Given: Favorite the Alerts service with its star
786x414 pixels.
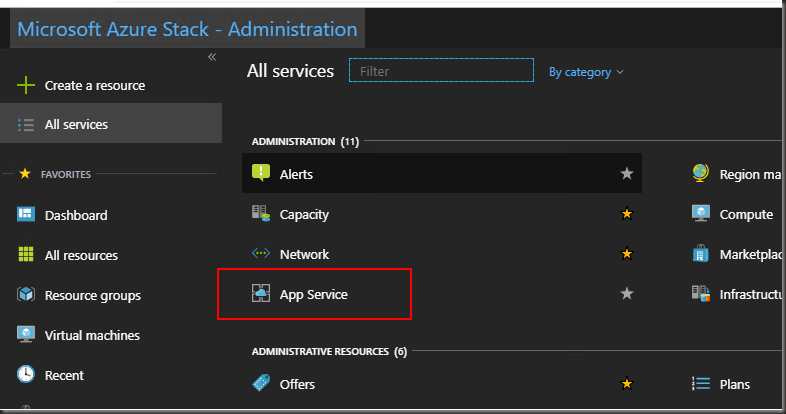Looking at the screenshot, I should [627, 173].
